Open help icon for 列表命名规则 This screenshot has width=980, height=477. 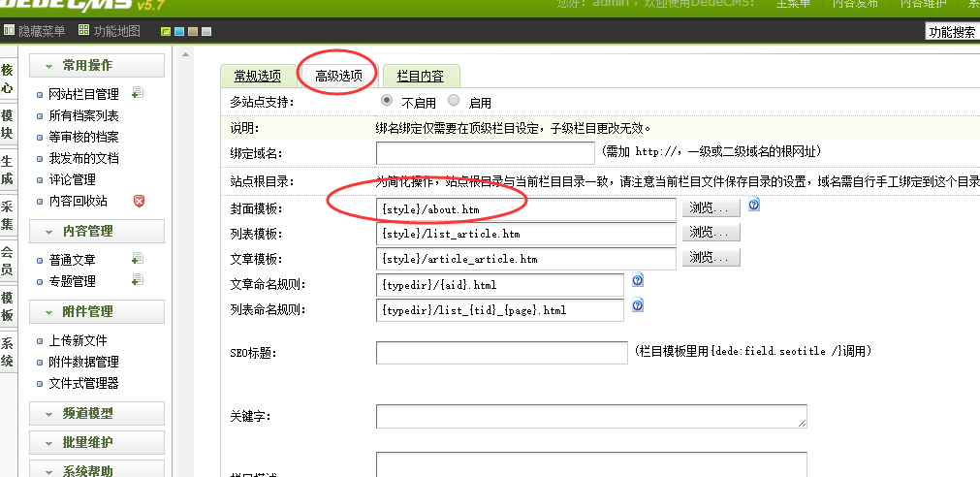(x=638, y=305)
